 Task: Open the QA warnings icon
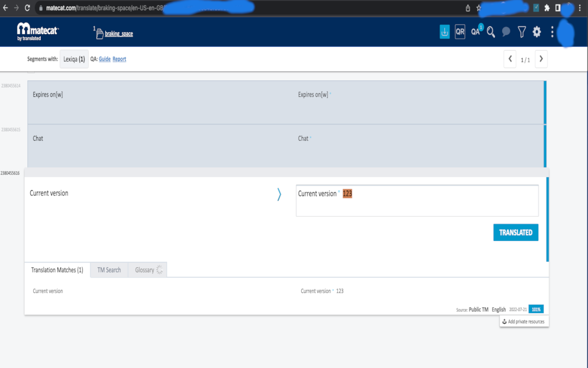click(x=476, y=31)
